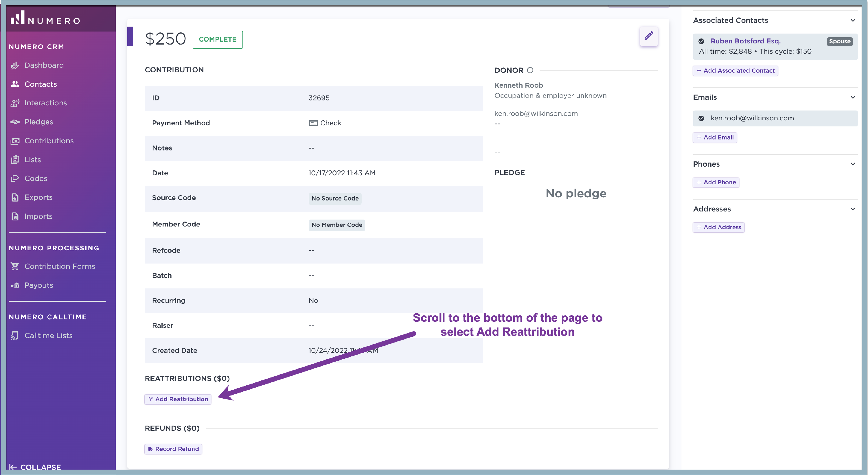Click the Calltime Lists icon

15,336
